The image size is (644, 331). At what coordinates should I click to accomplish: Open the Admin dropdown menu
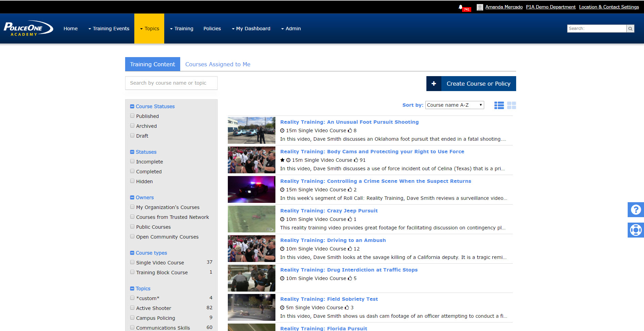[x=291, y=29]
